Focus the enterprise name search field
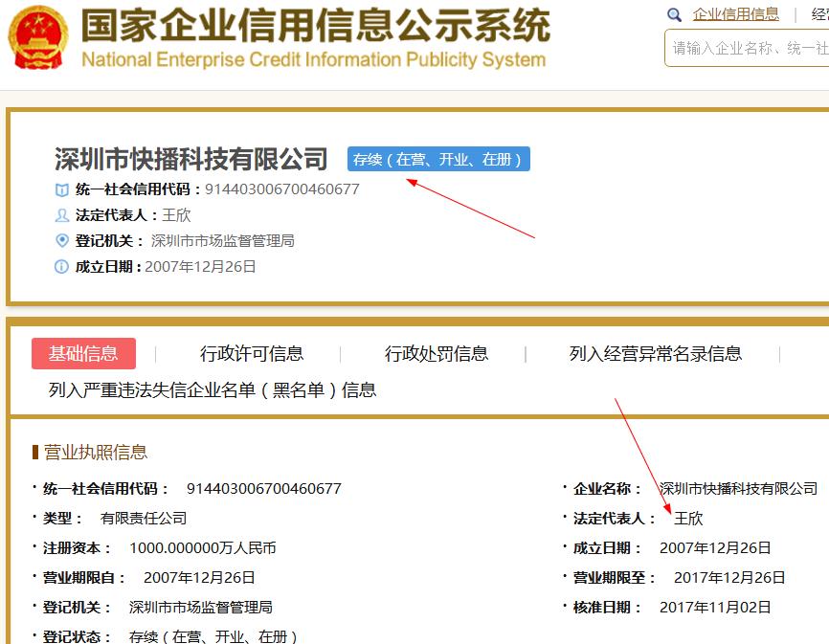 click(747, 48)
